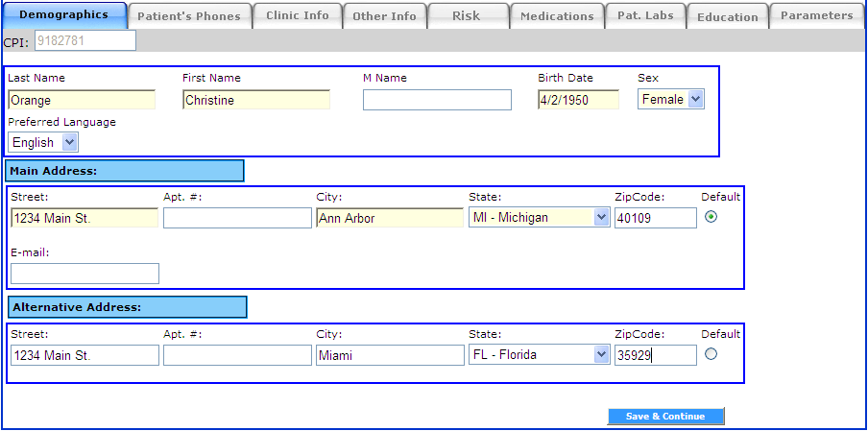Click the Last Name field
Viewport: 868px width, 431px height.
tap(82, 100)
